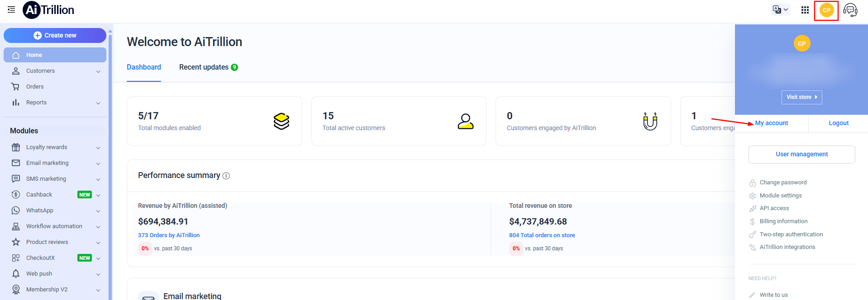Open Billing information
This screenshot has height=300, width=868.
click(x=783, y=221)
